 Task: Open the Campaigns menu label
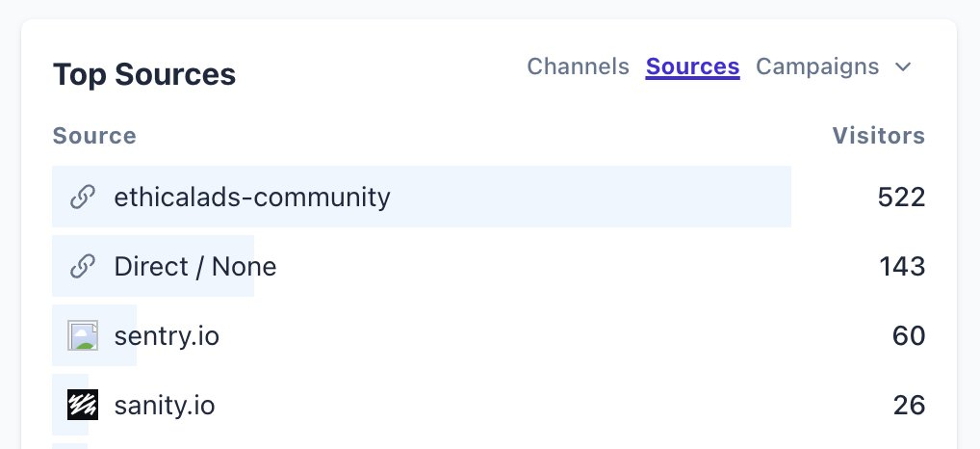(x=816, y=66)
